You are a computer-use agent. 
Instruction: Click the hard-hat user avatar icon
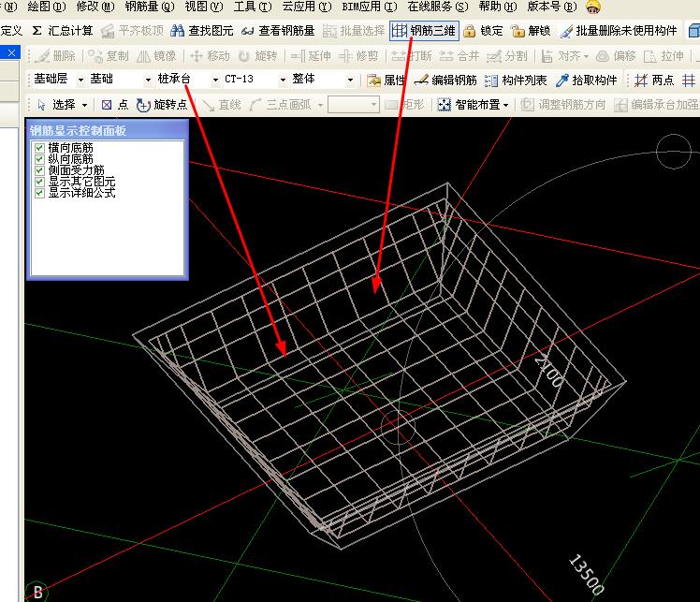click(x=593, y=7)
